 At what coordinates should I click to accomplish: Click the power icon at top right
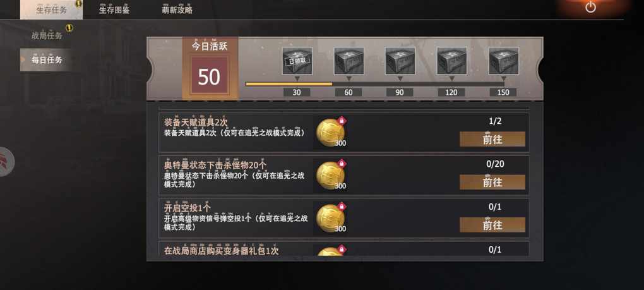[x=590, y=7]
